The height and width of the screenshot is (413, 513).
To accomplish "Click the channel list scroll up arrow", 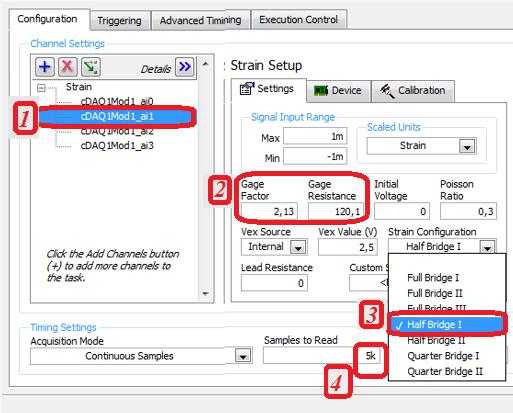I will [205, 64].
